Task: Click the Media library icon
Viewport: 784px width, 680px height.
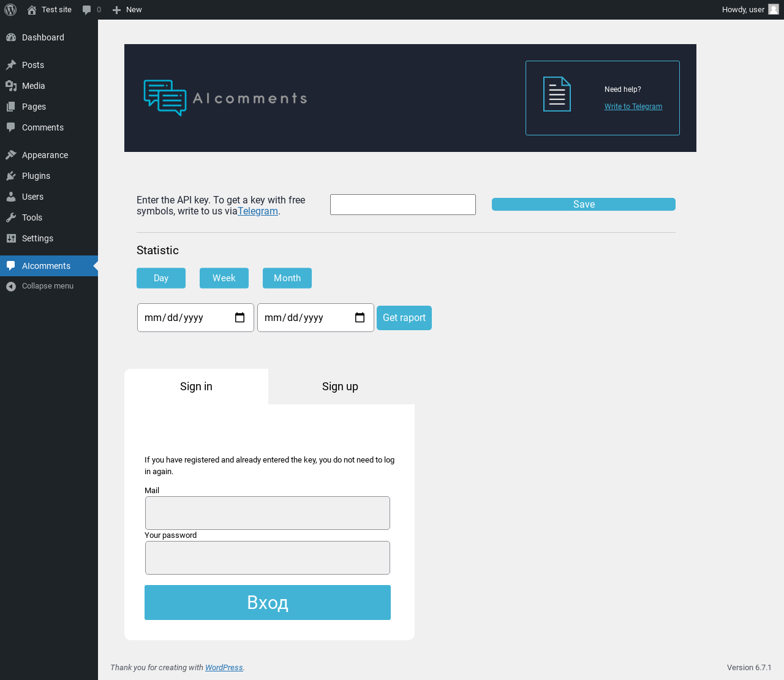Action: 11,86
